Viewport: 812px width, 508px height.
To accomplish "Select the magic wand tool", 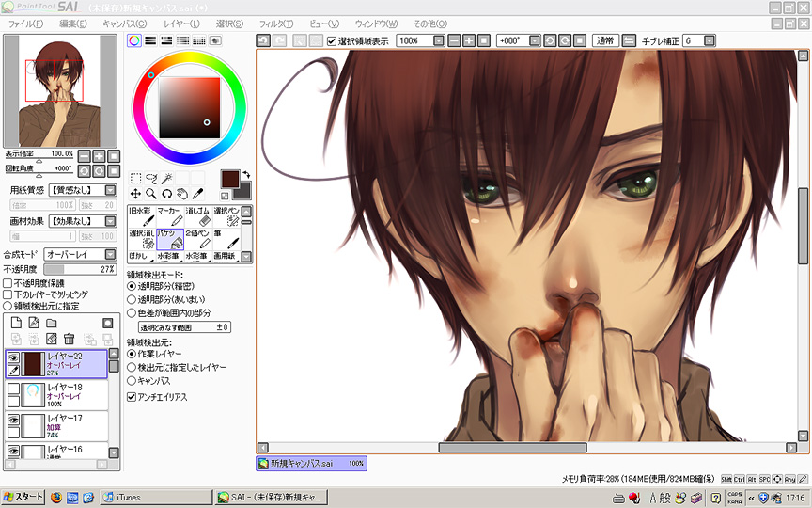I will click(166, 179).
